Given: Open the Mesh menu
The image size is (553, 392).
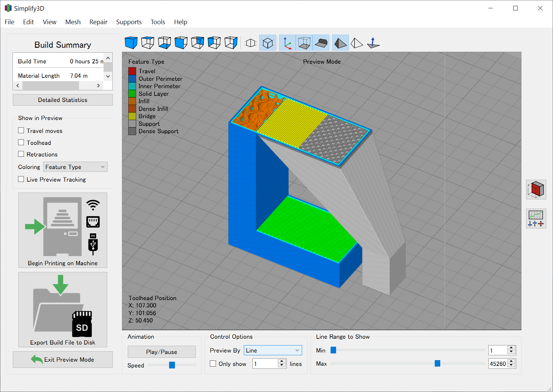Looking at the screenshot, I should (x=73, y=22).
